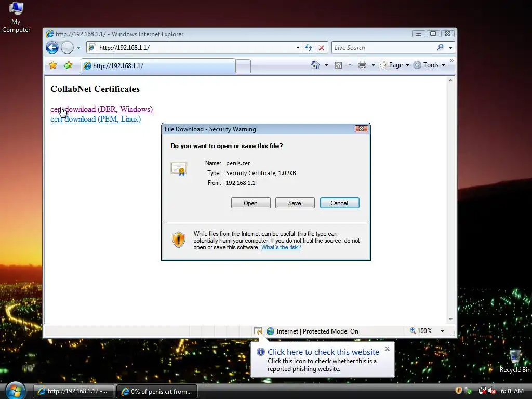The width and height of the screenshot is (532, 399).
Task: Click the "CollabNet Certificates" heading
Action: [95, 89]
